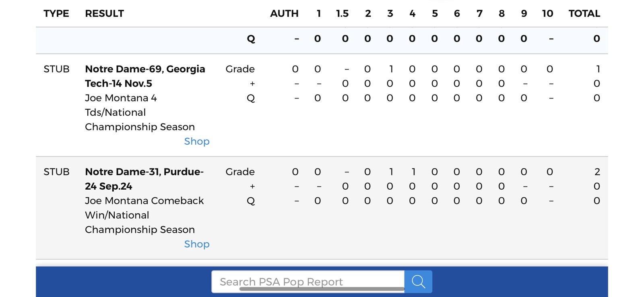
Task: Click the grade 5 column header
Action: click(435, 14)
